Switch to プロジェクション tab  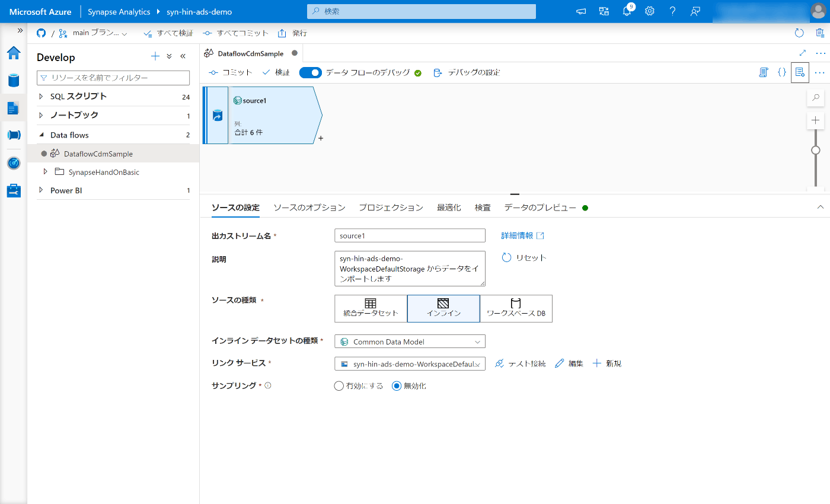(391, 208)
